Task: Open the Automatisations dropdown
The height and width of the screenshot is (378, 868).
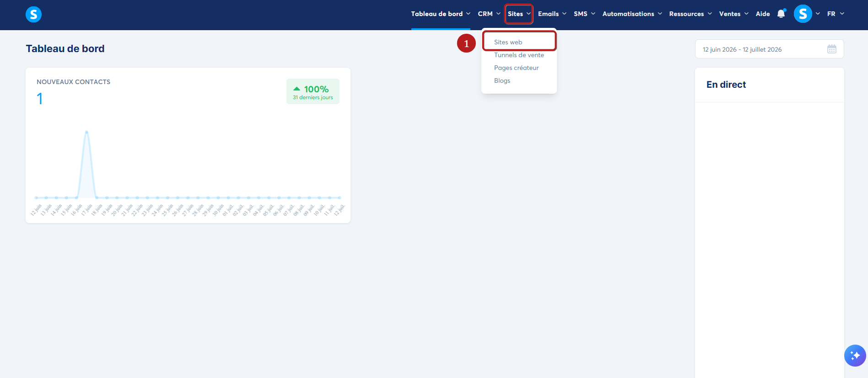Action: pyautogui.click(x=632, y=14)
